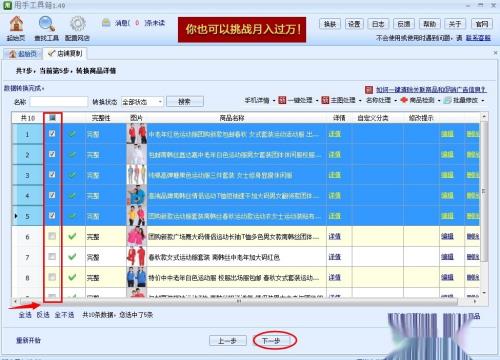Image resolution: width=500 pixels, height=360 pixels.
Task: Toggle the select-all checkbox in table header
Action: pyautogui.click(x=52, y=117)
